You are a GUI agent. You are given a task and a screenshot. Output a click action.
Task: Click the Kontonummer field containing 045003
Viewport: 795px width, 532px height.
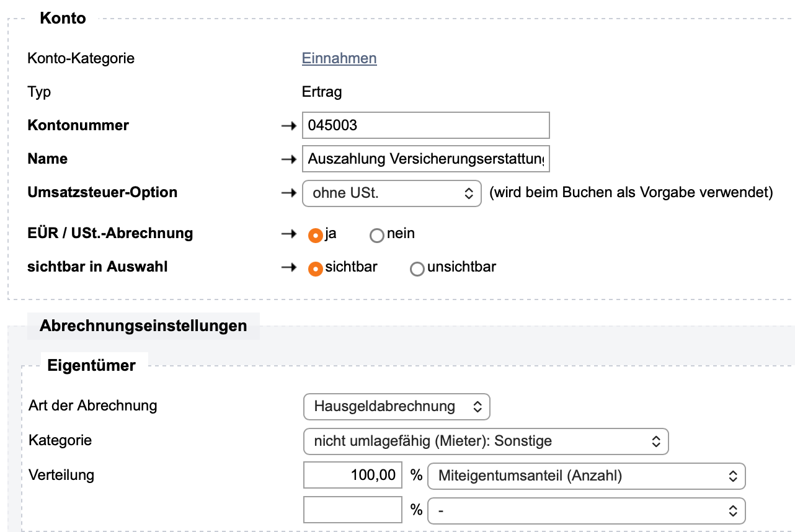pos(426,125)
